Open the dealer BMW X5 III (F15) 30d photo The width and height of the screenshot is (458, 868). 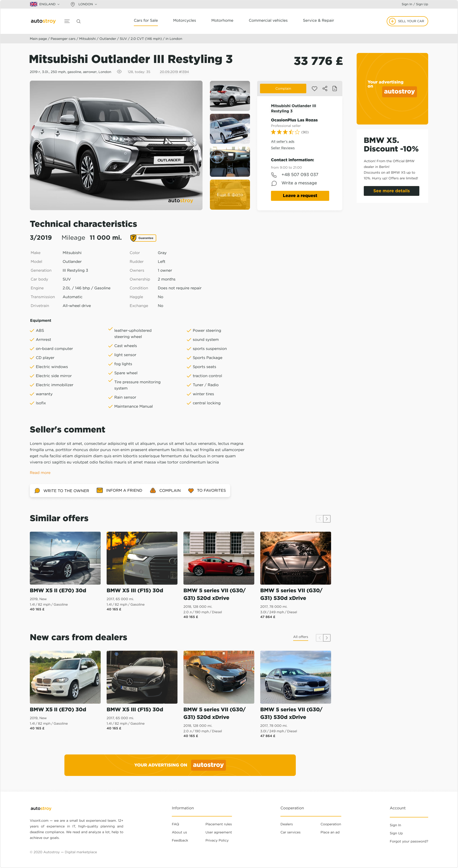pyautogui.click(x=142, y=677)
